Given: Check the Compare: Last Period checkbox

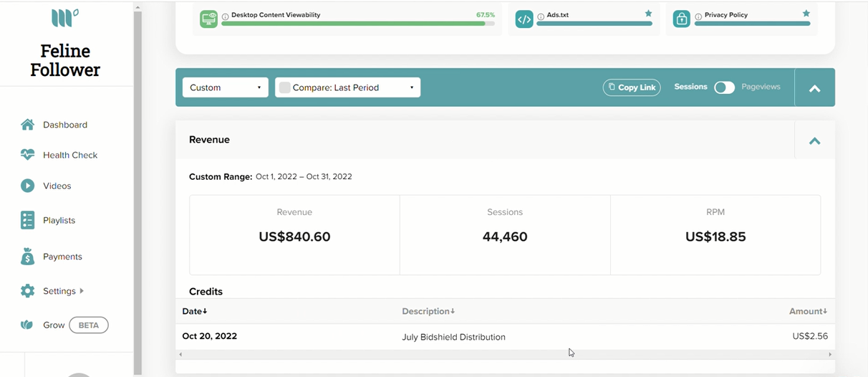Looking at the screenshot, I should (x=284, y=87).
